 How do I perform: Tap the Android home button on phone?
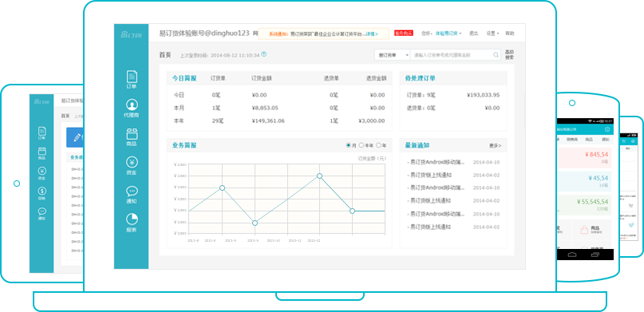click(572, 255)
